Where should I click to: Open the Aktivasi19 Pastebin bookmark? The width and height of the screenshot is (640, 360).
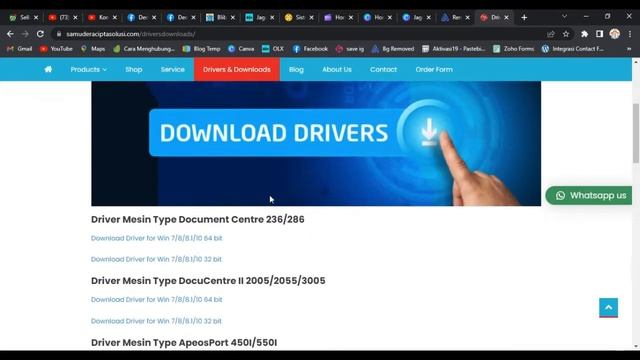(454, 49)
